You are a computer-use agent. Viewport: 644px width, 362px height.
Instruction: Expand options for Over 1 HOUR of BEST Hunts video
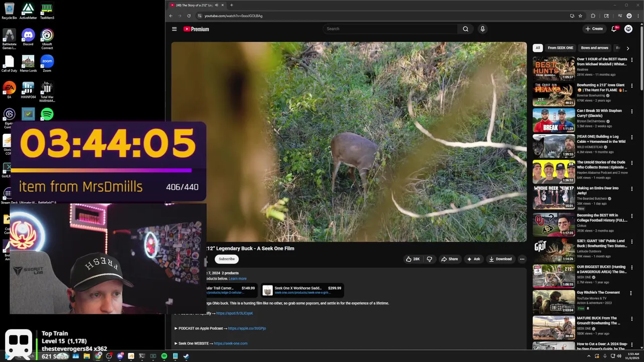click(x=632, y=59)
